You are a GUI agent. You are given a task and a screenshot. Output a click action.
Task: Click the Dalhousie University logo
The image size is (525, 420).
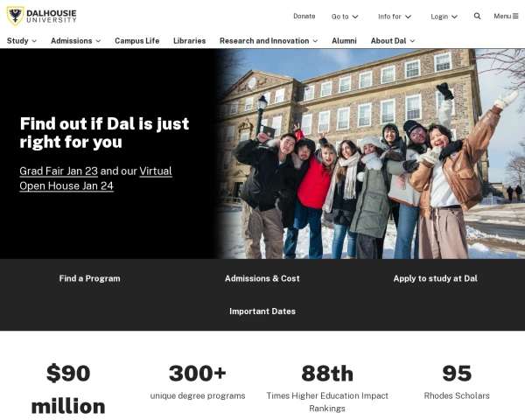tap(42, 16)
